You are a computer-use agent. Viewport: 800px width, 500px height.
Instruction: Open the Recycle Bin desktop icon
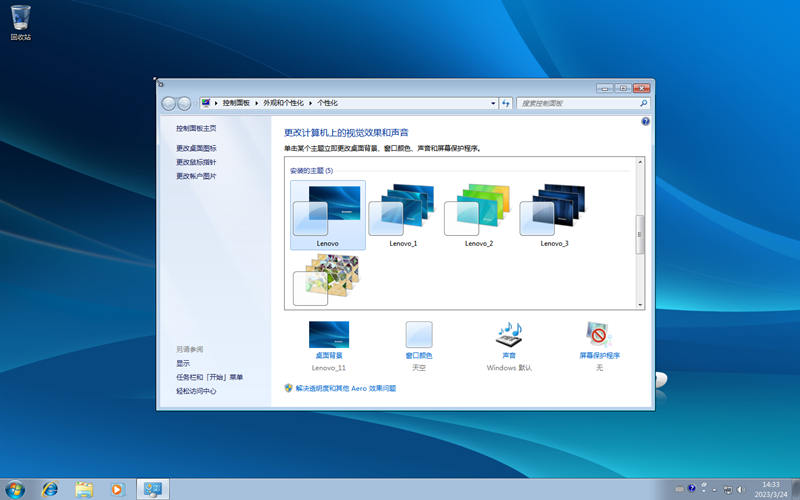point(20,22)
